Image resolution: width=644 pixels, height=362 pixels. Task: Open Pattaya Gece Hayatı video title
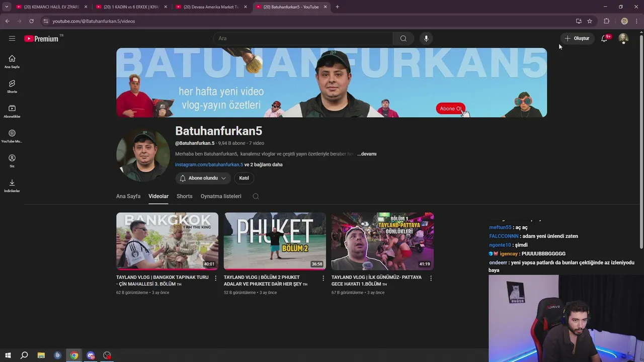click(376, 281)
